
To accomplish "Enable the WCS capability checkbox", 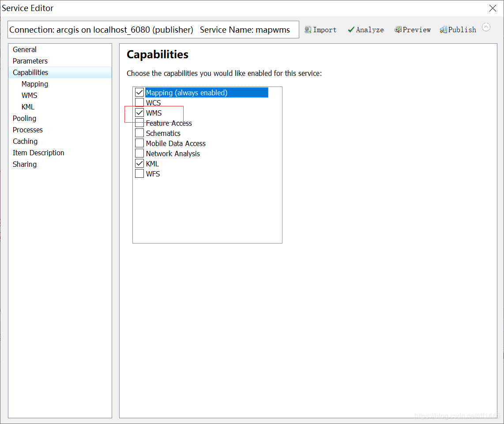I will (139, 102).
